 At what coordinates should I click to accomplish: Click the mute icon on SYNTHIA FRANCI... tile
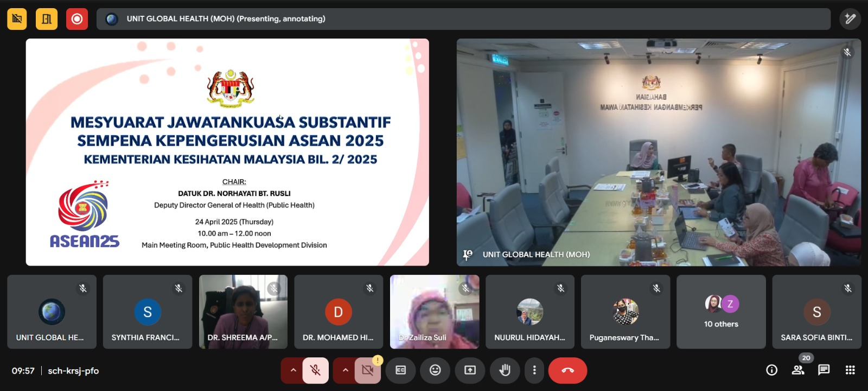pos(178,288)
